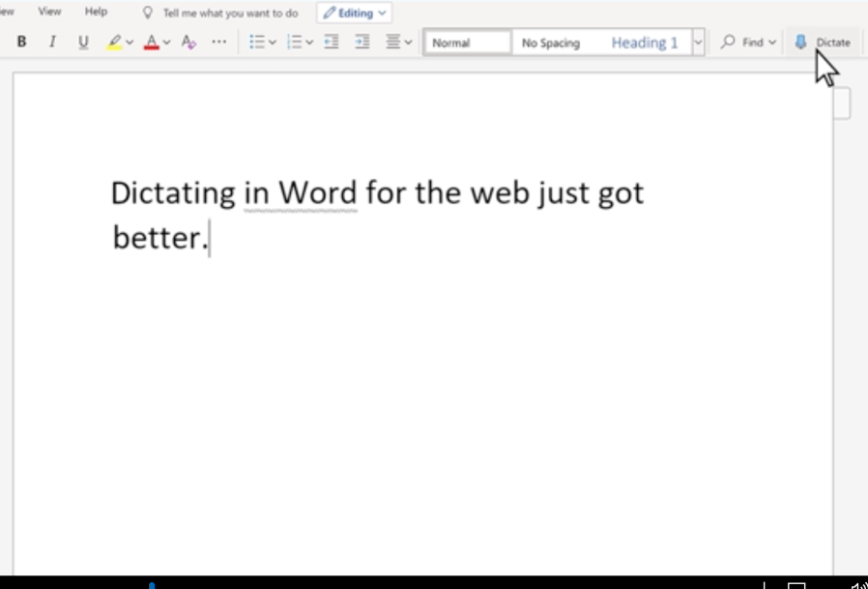Apply red font color

(x=151, y=43)
